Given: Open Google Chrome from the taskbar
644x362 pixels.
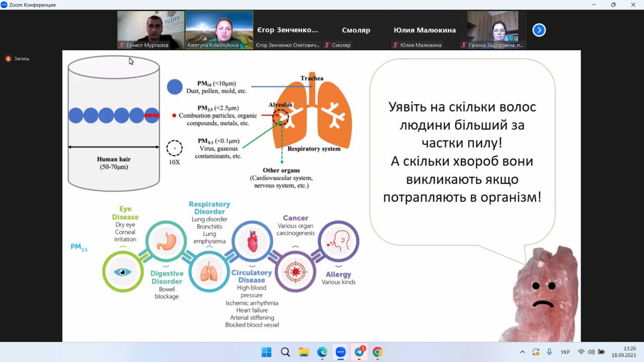Looking at the screenshot, I should 377,352.
